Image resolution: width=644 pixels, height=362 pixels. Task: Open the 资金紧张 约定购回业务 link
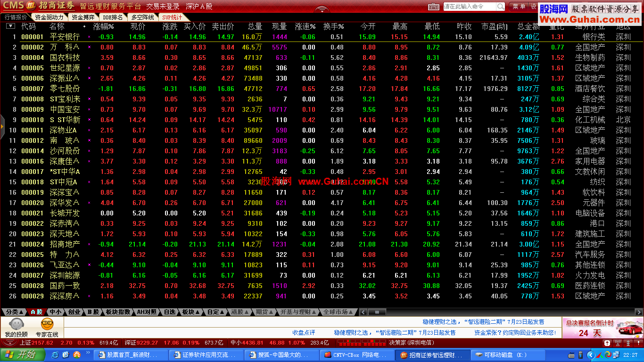[x=515, y=333]
